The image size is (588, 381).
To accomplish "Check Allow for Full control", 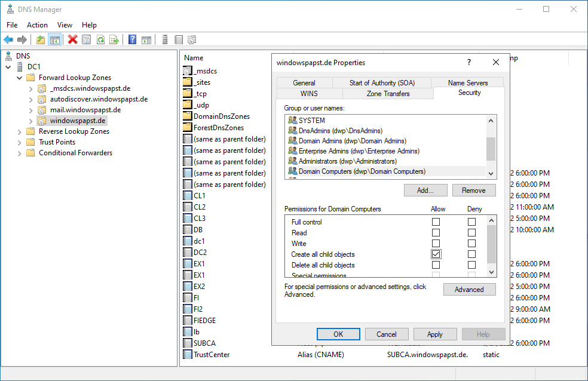I will 436,222.
